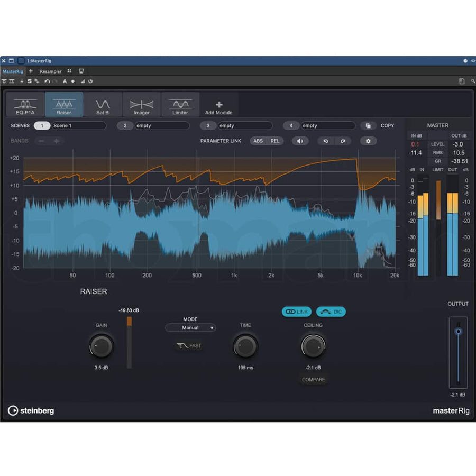Click the scene 4 empty name field
This screenshot has width=476, height=476.
tap(328, 126)
